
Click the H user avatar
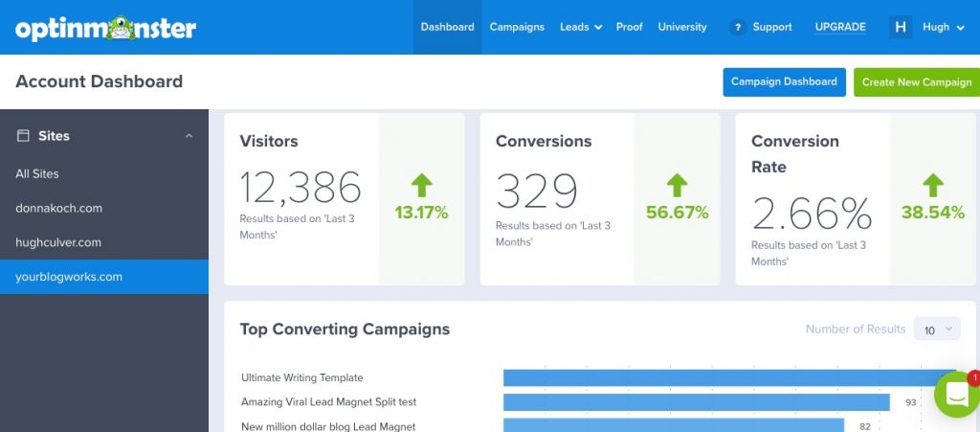(900, 27)
